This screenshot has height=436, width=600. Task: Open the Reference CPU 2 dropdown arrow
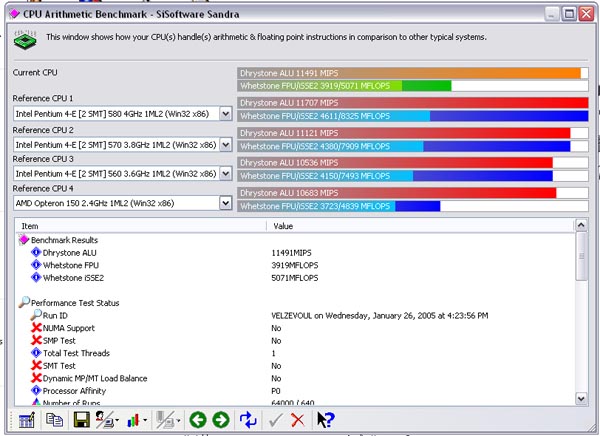226,144
